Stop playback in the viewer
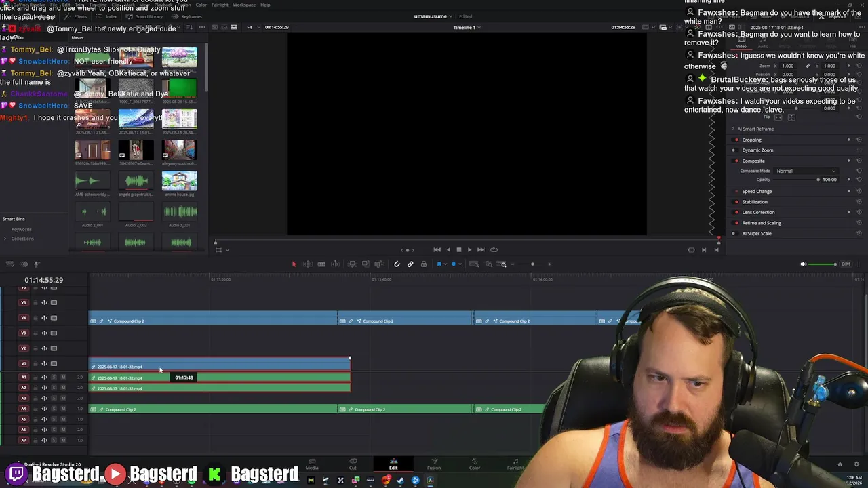Screen dimensions: 868x488 click(458, 249)
